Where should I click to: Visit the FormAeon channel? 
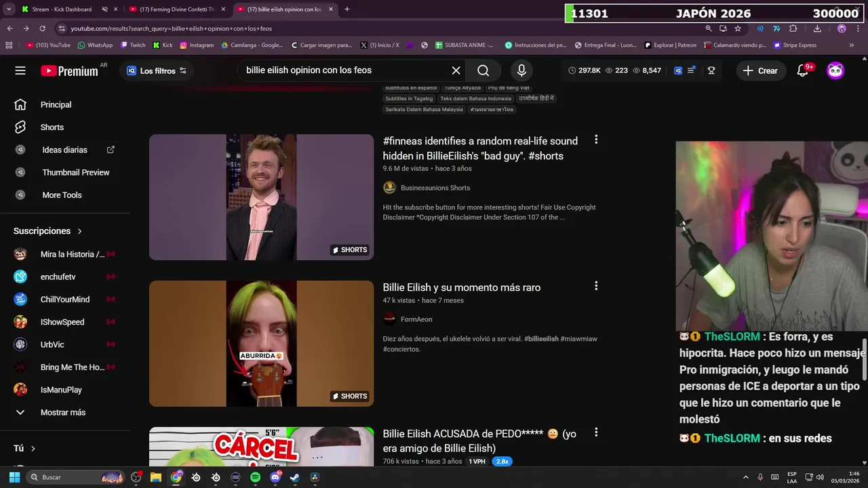[416, 319]
